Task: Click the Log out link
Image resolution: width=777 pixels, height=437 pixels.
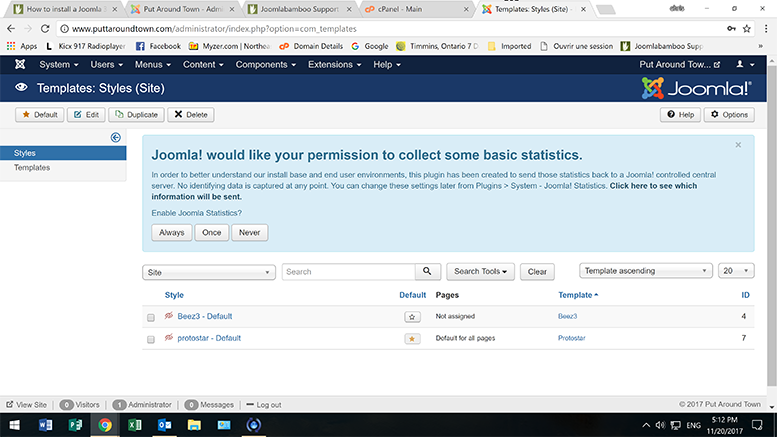Action: point(264,405)
